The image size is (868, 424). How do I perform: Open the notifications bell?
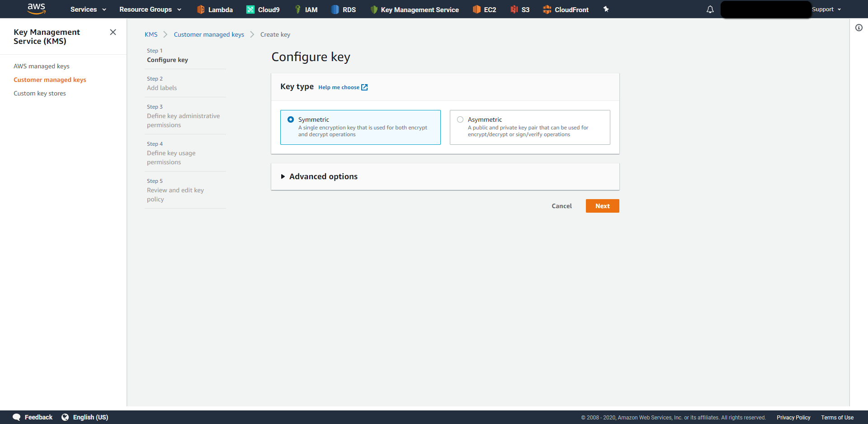(x=710, y=9)
